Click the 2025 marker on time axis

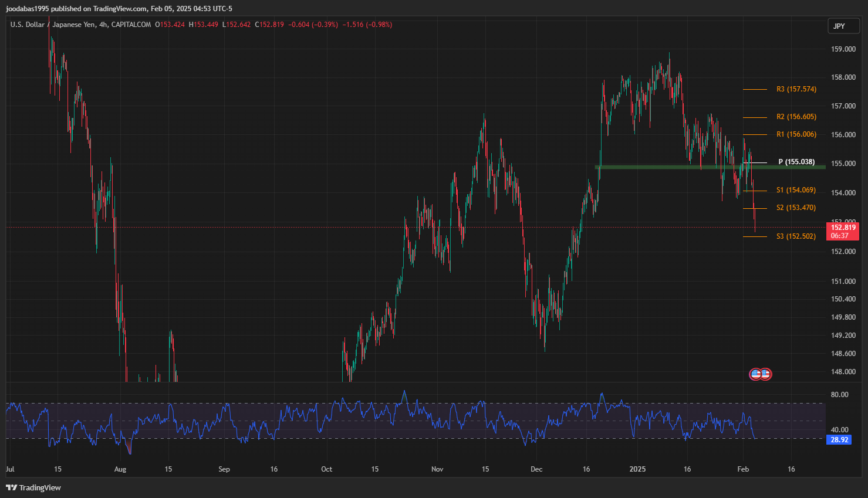pyautogui.click(x=637, y=469)
